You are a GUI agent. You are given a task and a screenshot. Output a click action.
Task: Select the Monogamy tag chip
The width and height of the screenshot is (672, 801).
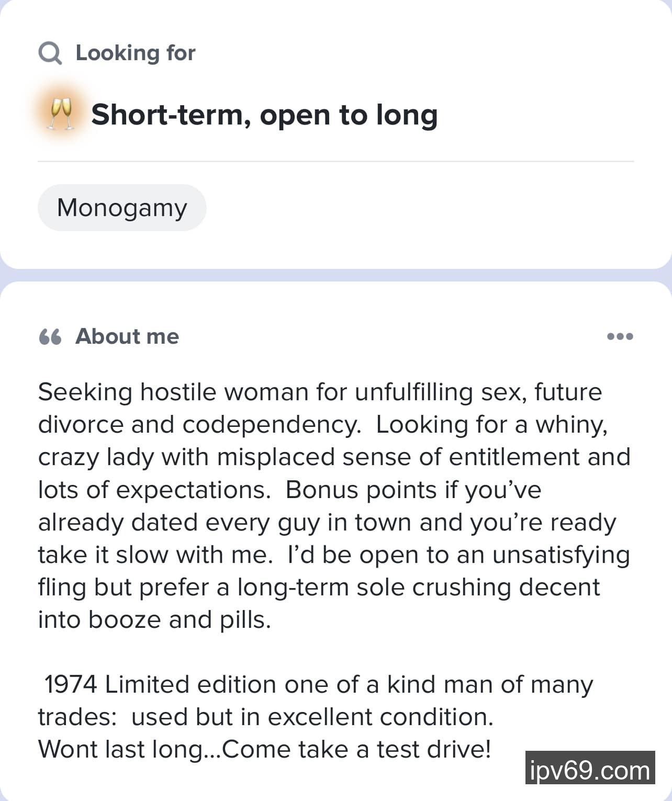pos(122,208)
